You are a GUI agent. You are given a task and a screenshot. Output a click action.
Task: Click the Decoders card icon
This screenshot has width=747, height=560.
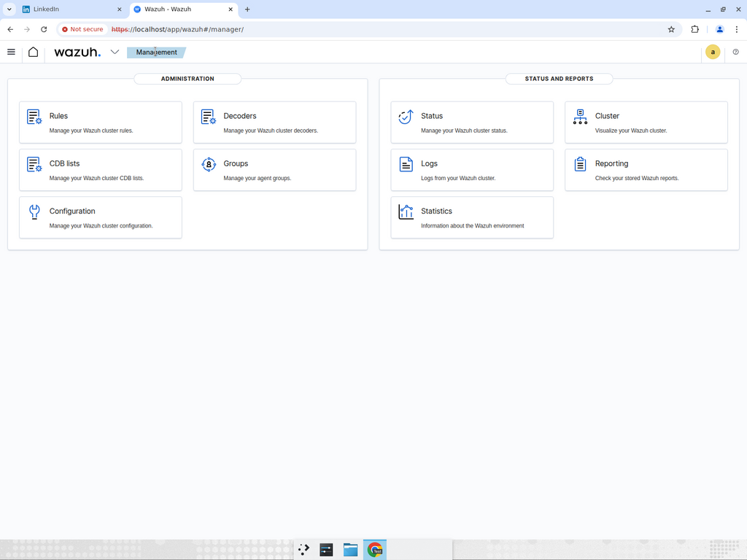click(208, 117)
